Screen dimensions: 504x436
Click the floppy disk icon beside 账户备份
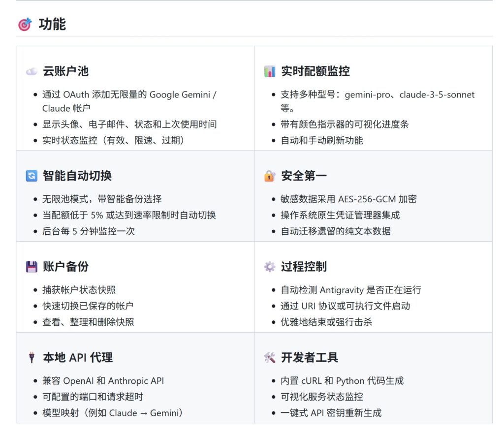31,267
